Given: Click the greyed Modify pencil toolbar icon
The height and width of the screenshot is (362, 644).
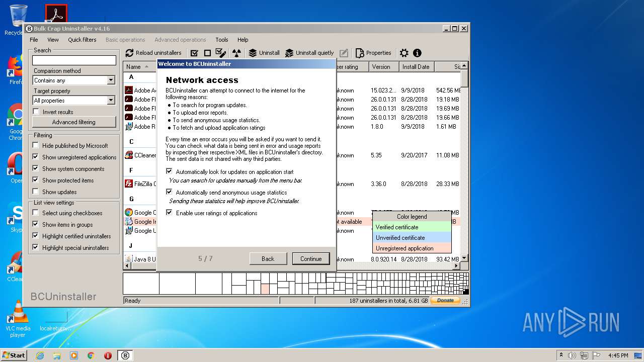Looking at the screenshot, I should click(x=344, y=53).
